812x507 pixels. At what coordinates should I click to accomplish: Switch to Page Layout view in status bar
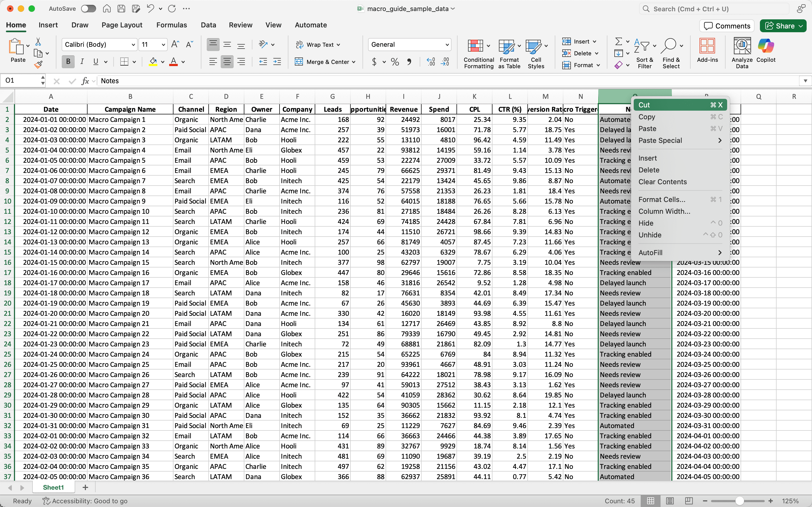pos(670,501)
